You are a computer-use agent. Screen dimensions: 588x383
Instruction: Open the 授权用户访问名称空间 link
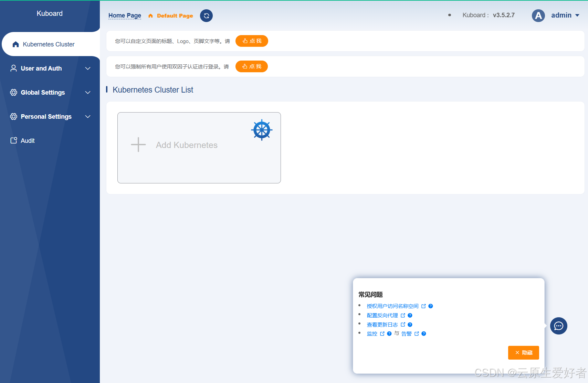click(392, 306)
